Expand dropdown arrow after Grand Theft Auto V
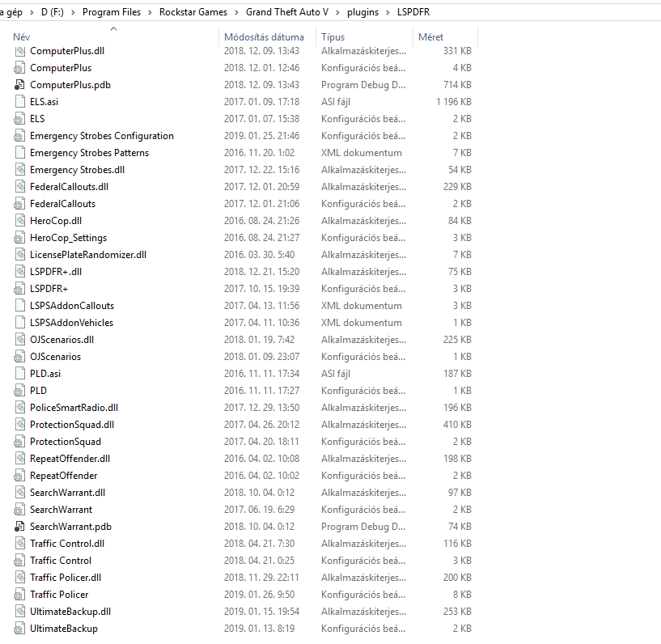Image resolution: width=661 pixels, height=644 pixels. 337,12
